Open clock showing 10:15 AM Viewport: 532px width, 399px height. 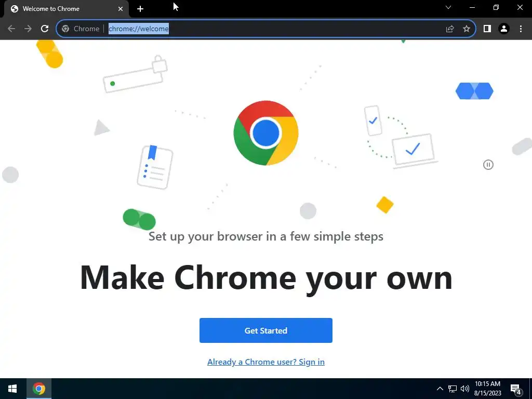point(487,389)
